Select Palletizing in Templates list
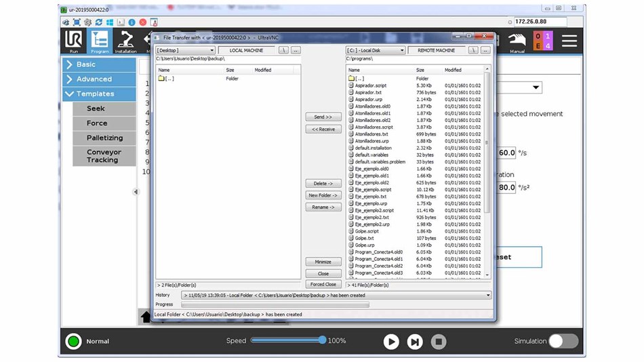The width and height of the screenshot is (644, 362). 104,138
